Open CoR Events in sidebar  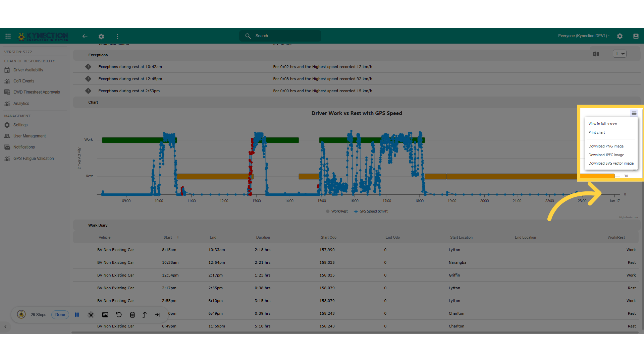pos(24,81)
